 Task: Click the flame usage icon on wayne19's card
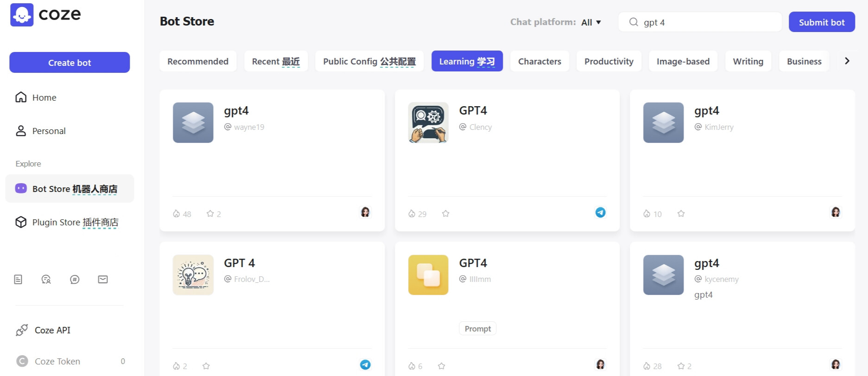(x=177, y=213)
